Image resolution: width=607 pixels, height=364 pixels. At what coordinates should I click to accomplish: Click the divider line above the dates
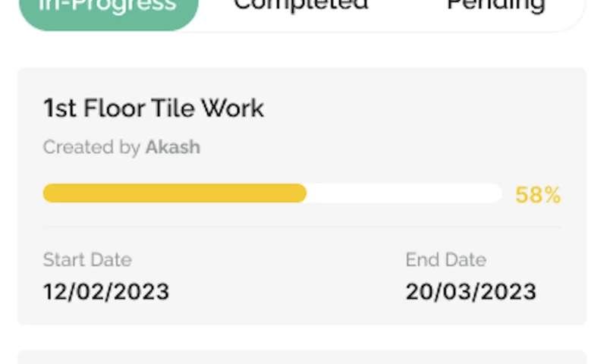click(302, 227)
